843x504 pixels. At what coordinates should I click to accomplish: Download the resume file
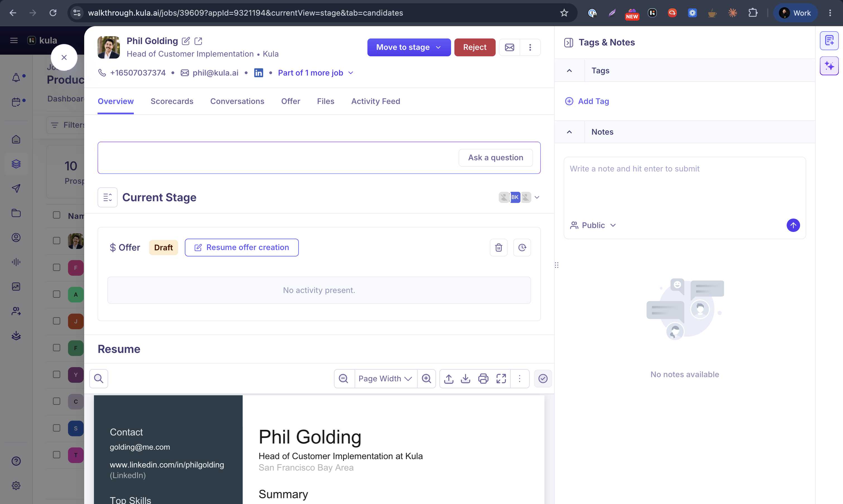click(465, 378)
